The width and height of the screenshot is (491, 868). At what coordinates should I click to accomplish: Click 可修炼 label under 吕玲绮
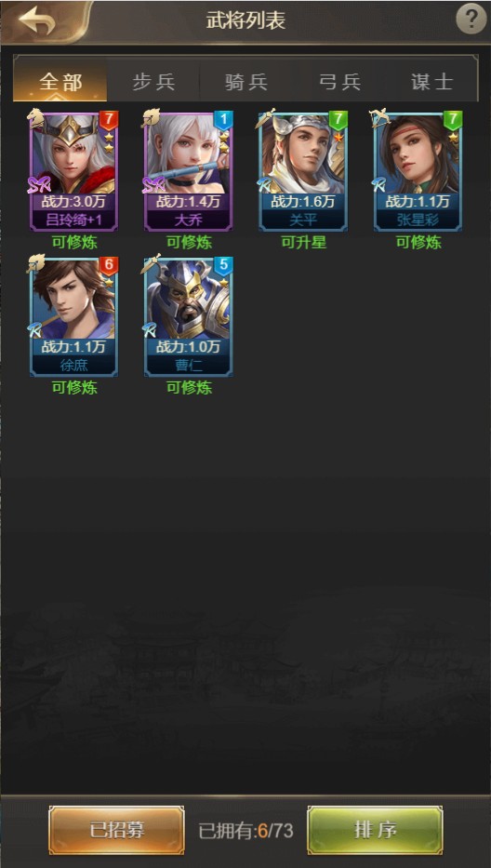[74, 243]
